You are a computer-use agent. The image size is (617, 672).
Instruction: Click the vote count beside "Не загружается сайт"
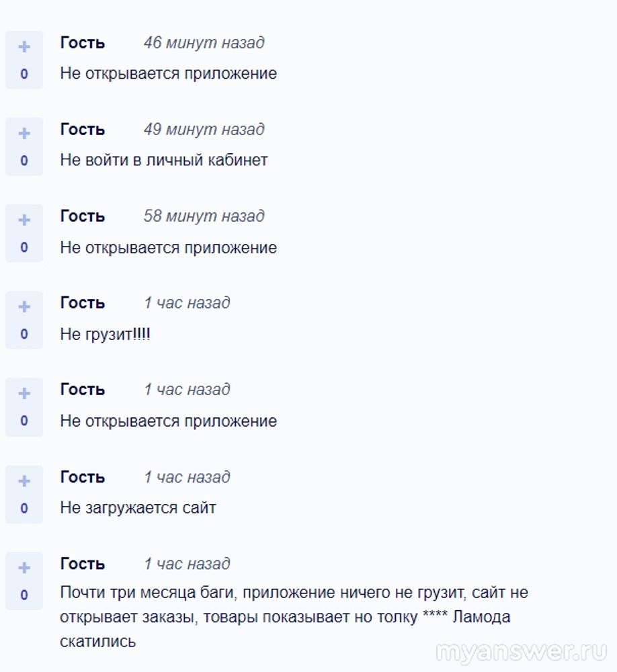point(24,509)
